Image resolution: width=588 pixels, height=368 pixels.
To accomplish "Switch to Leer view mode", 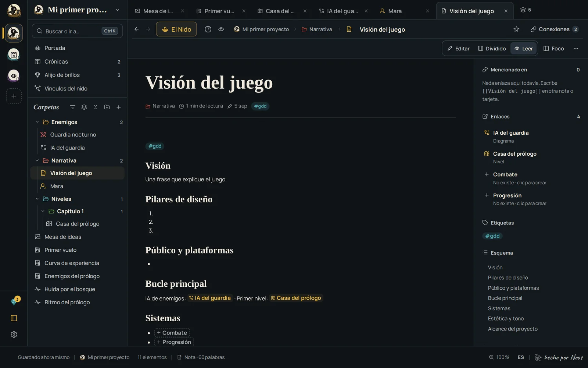I will 524,48.
